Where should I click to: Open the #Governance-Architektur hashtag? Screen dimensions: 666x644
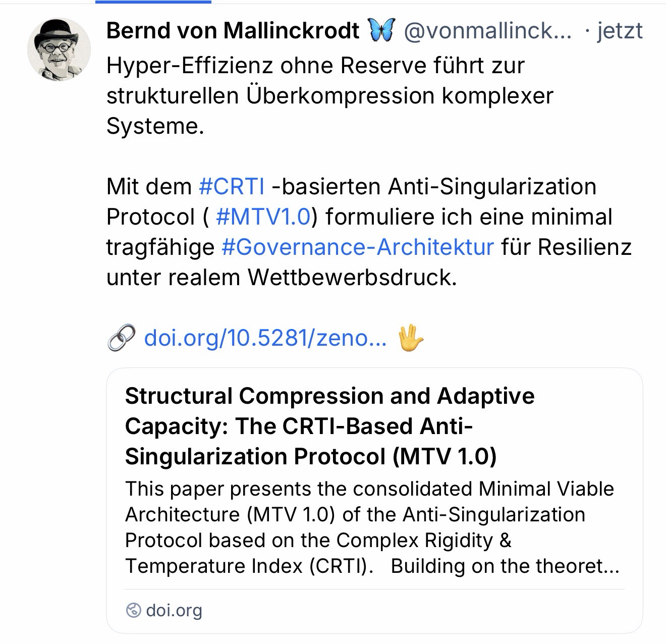(x=357, y=247)
